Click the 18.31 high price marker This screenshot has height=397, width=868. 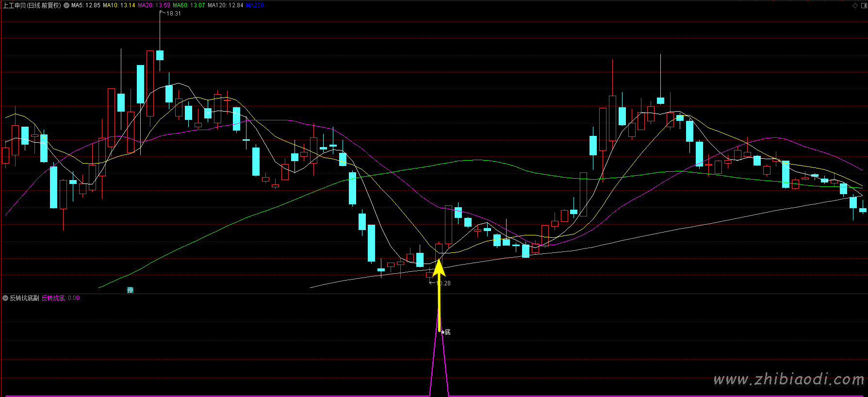(173, 14)
